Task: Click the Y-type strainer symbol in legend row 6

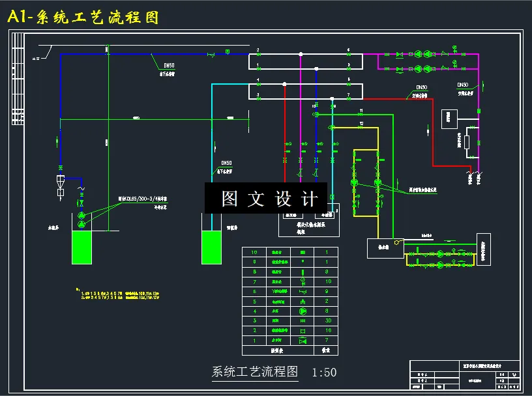Action: pyautogui.click(x=303, y=291)
